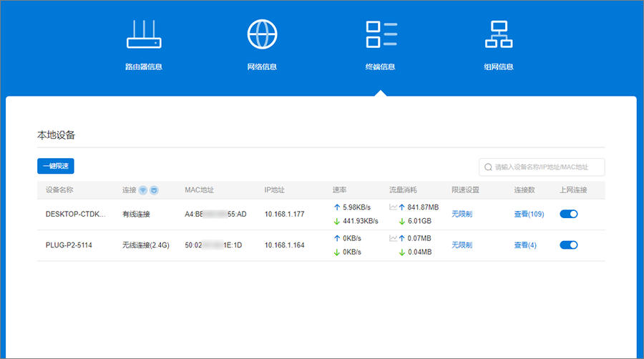Click upload rate 5.98KB/s
The height and width of the screenshot is (359, 644).
[356, 207]
